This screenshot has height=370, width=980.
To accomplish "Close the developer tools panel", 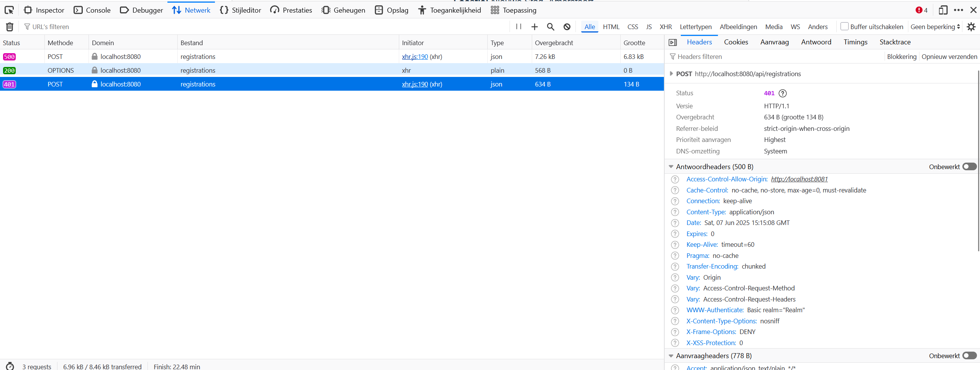I will click(973, 10).
